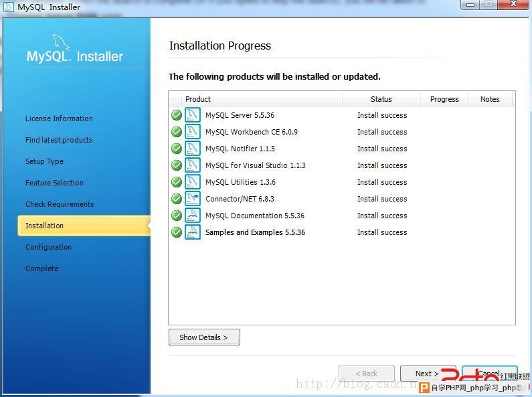Go to the Find latest products step

59,140
